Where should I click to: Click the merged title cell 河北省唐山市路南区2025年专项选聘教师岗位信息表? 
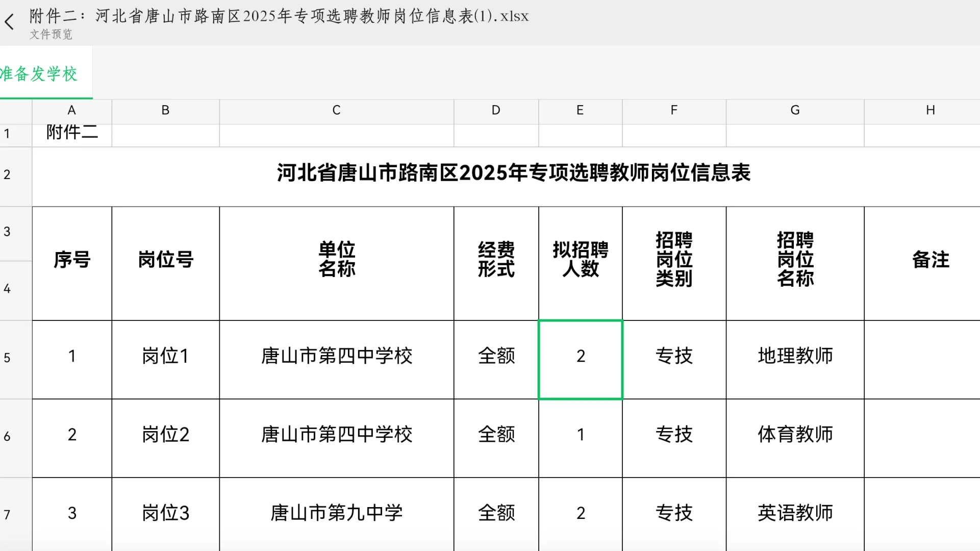[x=506, y=177]
